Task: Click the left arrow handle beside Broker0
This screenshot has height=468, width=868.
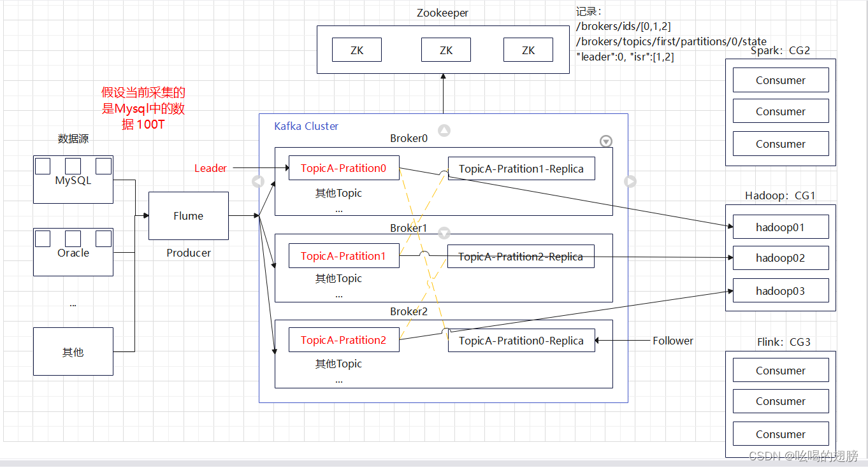Action: 258,181
